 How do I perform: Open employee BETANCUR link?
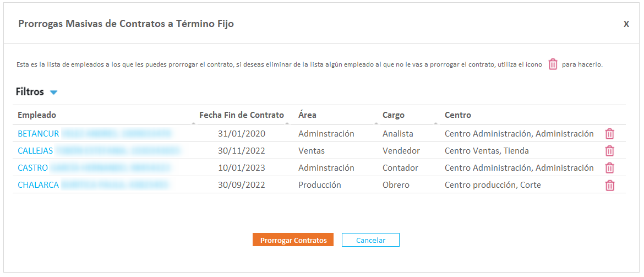point(39,134)
